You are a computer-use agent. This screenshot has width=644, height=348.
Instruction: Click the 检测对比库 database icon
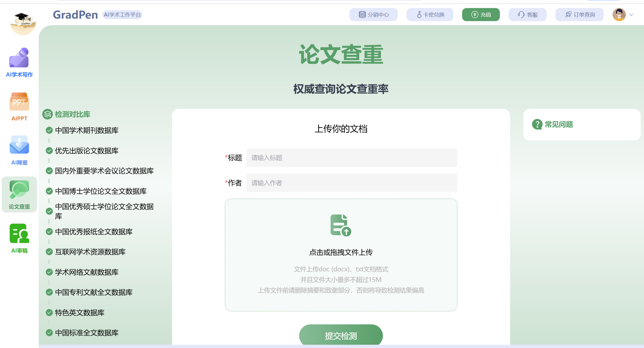[x=47, y=114]
